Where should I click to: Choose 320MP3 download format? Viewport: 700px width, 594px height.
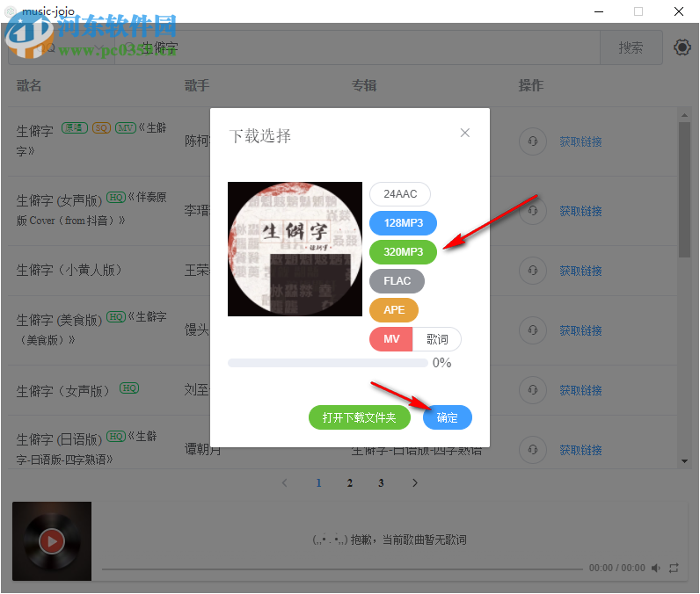click(403, 252)
